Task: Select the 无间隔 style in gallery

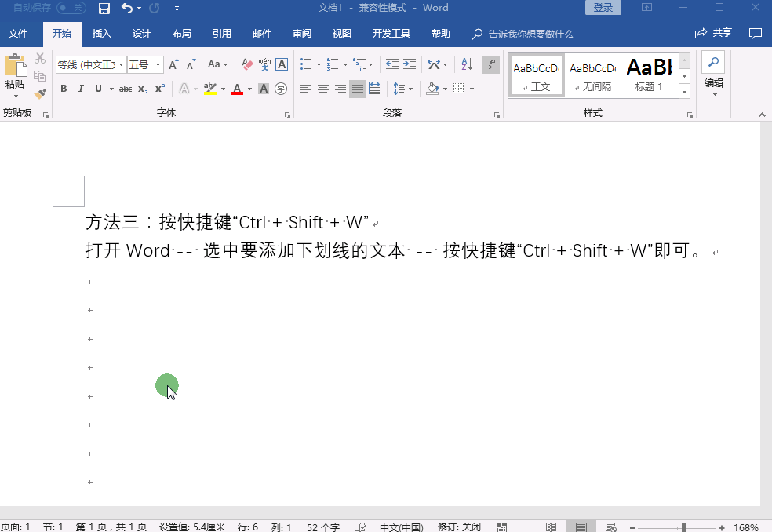Action: 592,75
